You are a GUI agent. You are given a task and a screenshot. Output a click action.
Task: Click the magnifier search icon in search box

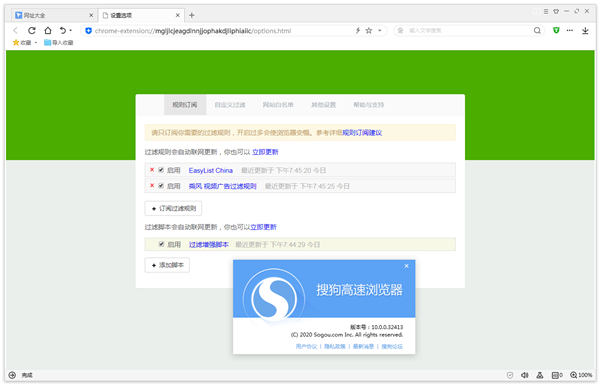pyautogui.click(x=537, y=31)
